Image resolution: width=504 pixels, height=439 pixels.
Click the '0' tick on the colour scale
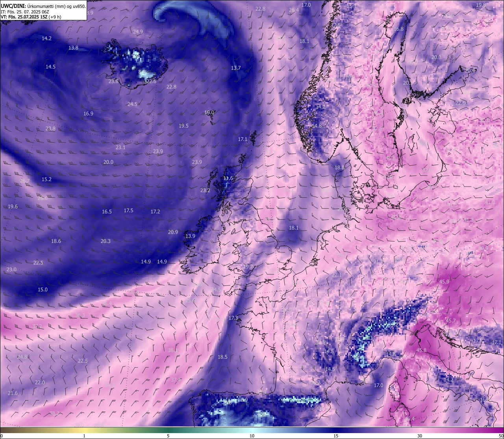(1, 436)
